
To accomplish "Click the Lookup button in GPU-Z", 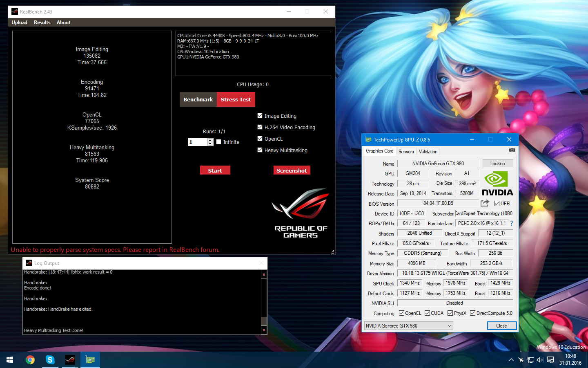I will [497, 164].
